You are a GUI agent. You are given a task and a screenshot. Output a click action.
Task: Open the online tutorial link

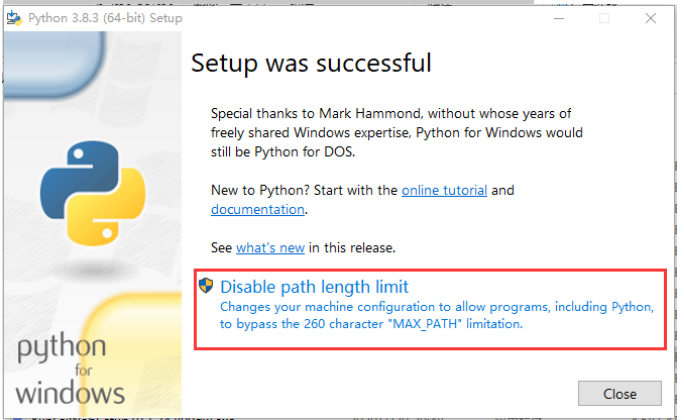click(x=444, y=190)
